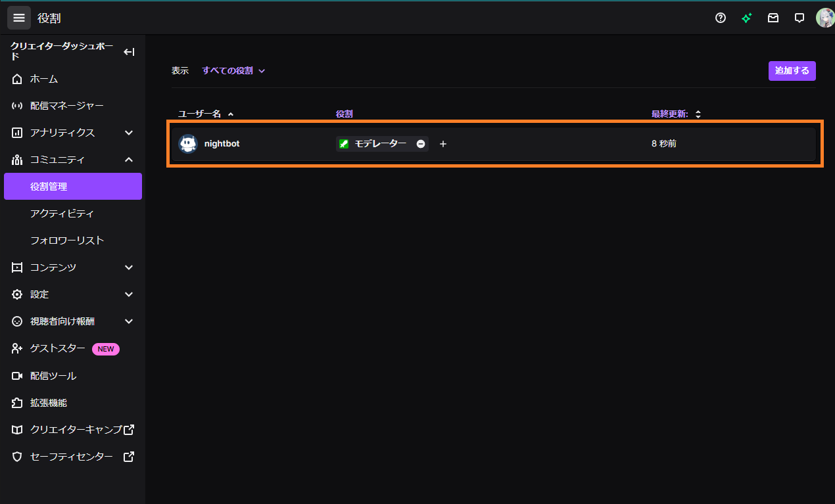Screen dimensions: 835x504
Task: Collapse the コミュニティ sidebar section
Action: pos(129,160)
